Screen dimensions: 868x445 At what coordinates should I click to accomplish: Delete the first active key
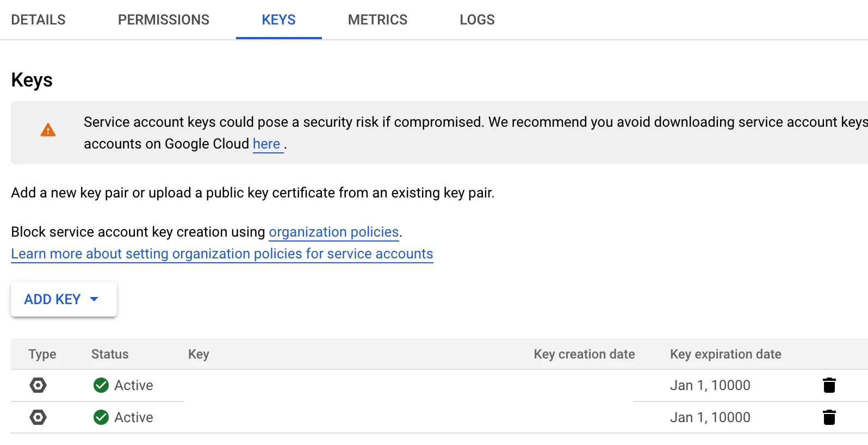tap(829, 385)
